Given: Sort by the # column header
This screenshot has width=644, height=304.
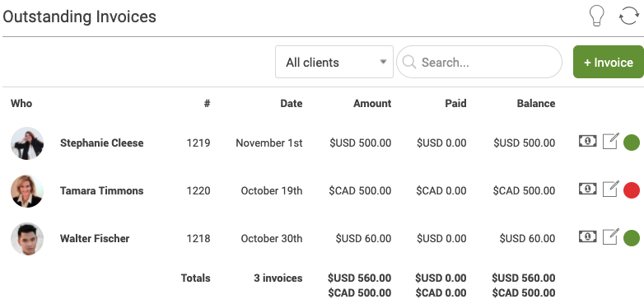Looking at the screenshot, I should [207, 104].
